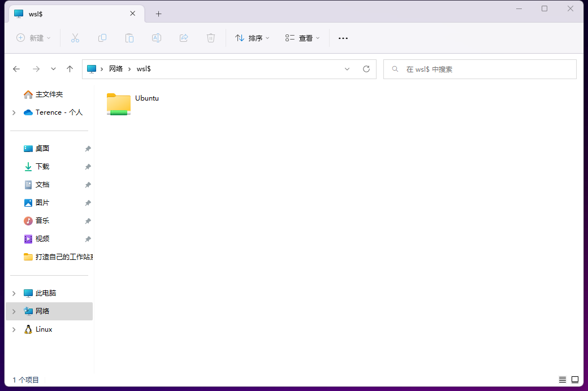Open 视频 in quick access
This screenshot has width=588, height=391.
coord(42,239)
